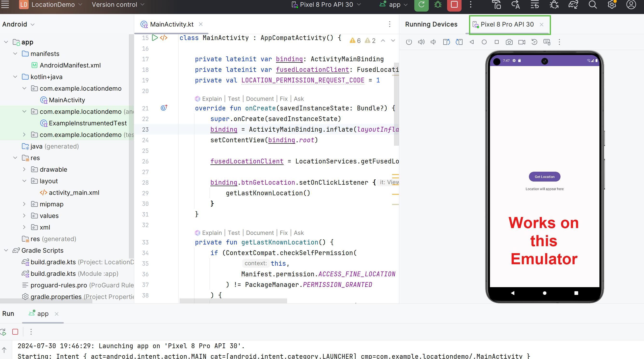Open Android project view dropdown
This screenshot has width=644, height=359.
(18, 24)
